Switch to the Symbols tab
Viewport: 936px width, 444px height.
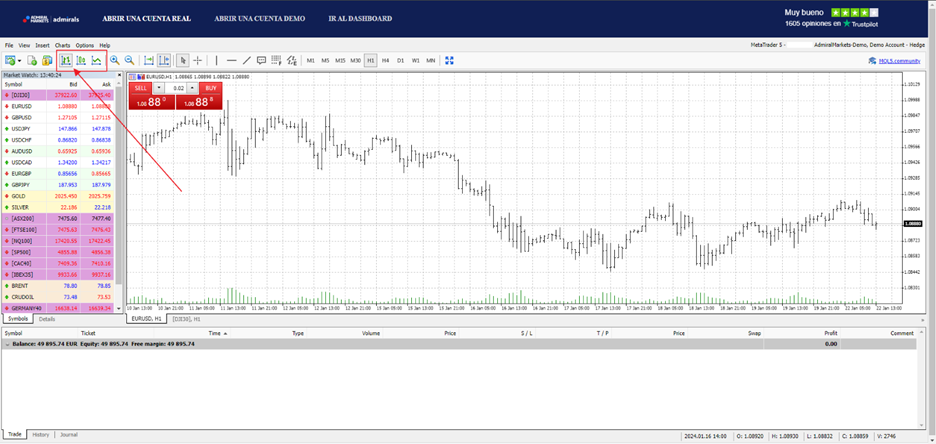coord(18,319)
